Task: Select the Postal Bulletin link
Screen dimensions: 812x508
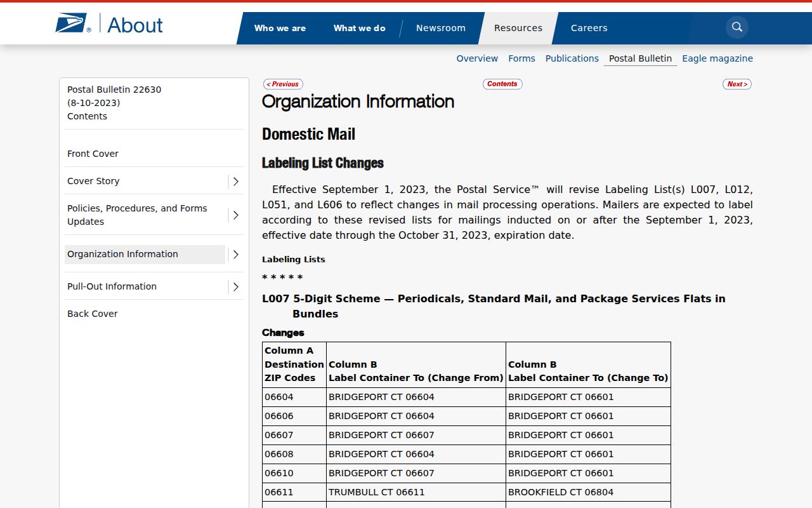Action: click(x=640, y=58)
